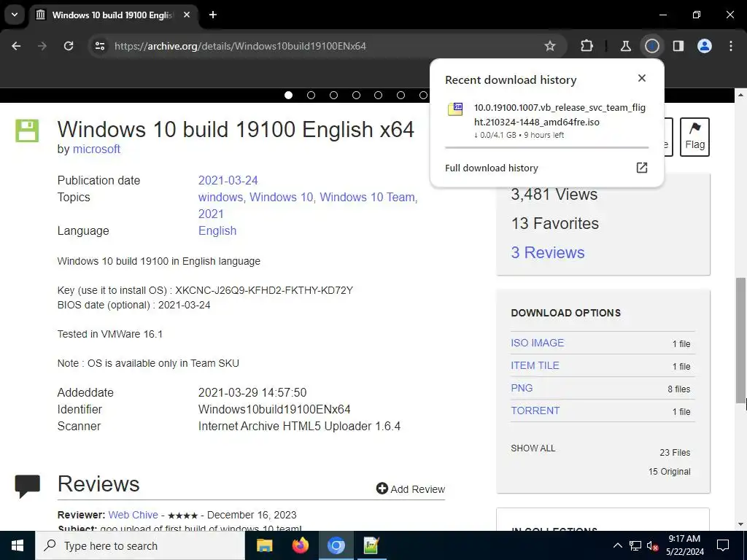The width and height of the screenshot is (747, 560).
Task: Click the Chrome taskbar icon
Action: click(336, 545)
